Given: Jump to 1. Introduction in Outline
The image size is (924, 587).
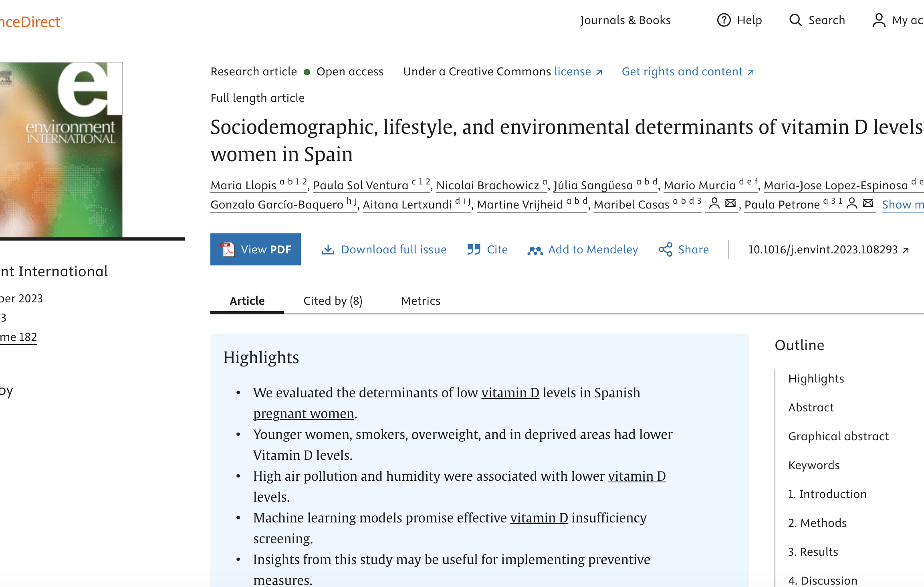Looking at the screenshot, I should tap(827, 494).
